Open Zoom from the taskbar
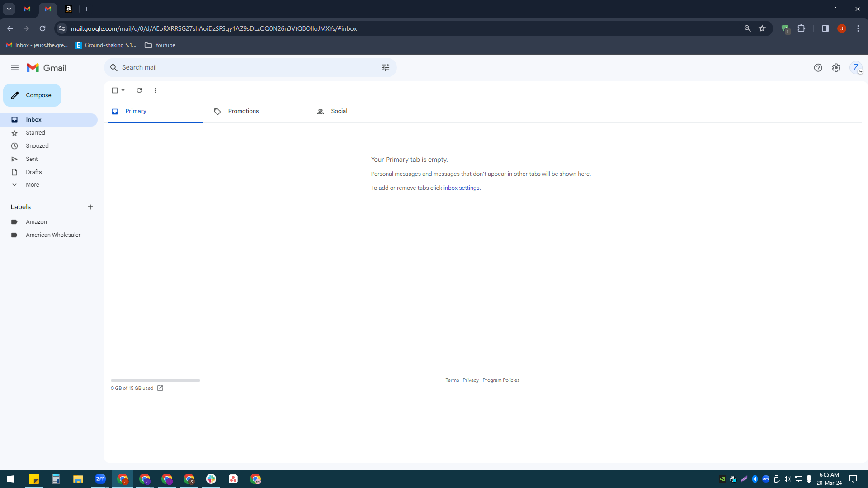Viewport: 868px width, 488px height. pos(100,479)
